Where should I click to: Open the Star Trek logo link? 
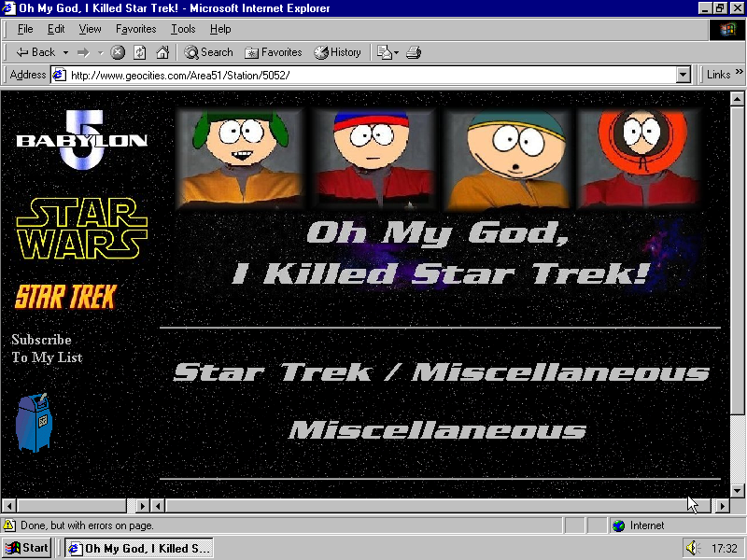[x=65, y=297]
